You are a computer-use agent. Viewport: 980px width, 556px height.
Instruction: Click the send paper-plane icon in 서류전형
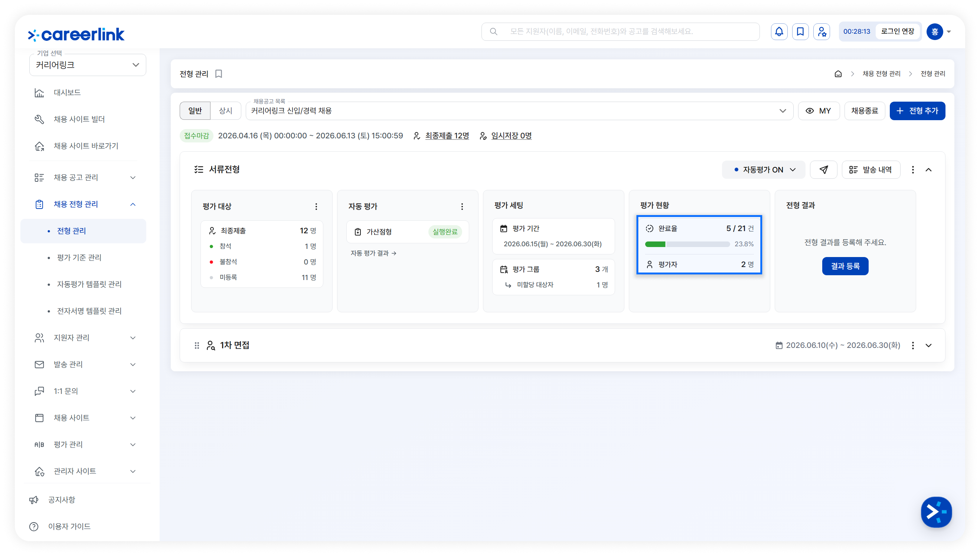pos(823,170)
